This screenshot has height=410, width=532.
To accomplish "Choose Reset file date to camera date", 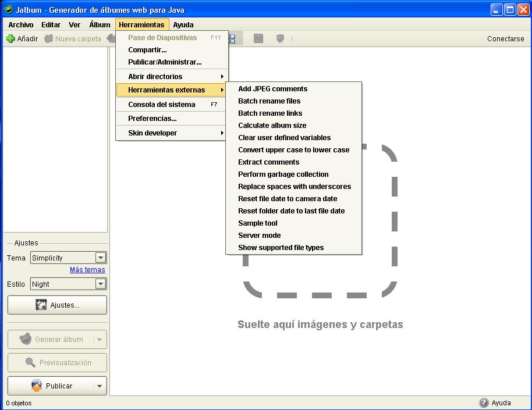I will pos(293,199).
